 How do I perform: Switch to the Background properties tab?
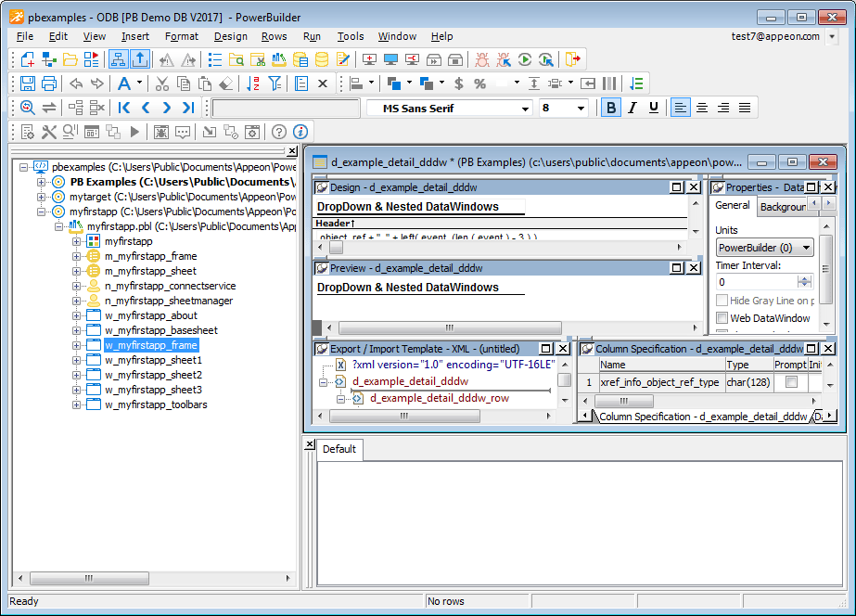[x=783, y=207]
